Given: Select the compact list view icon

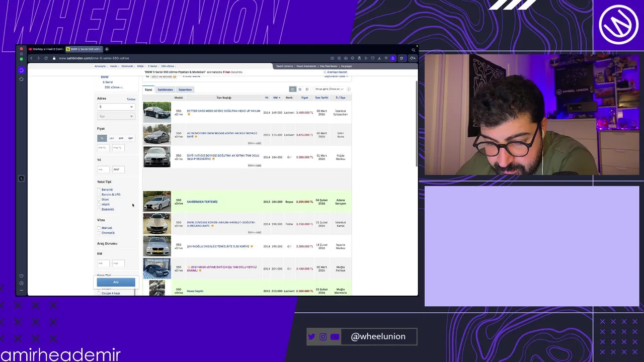Looking at the screenshot, I should tap(300, 89).
